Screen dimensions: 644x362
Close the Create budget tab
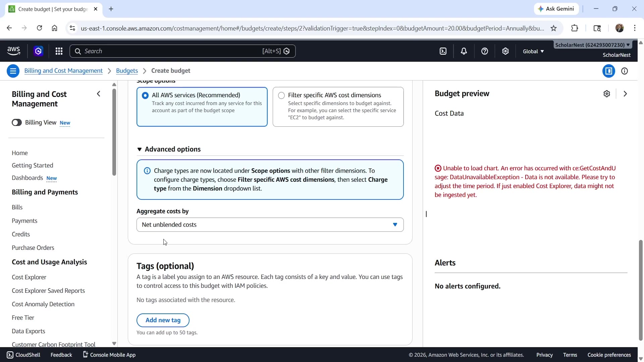coord(96,9)
